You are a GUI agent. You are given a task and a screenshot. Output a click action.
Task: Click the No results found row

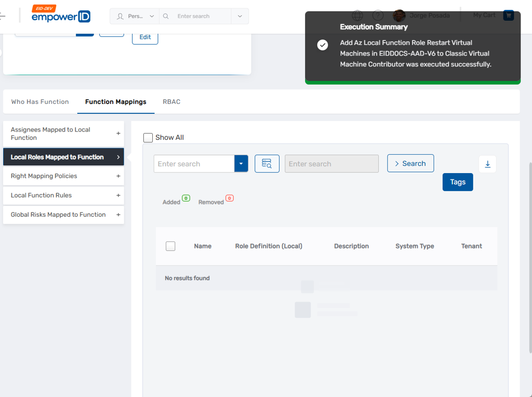click(x=326, y=278)
